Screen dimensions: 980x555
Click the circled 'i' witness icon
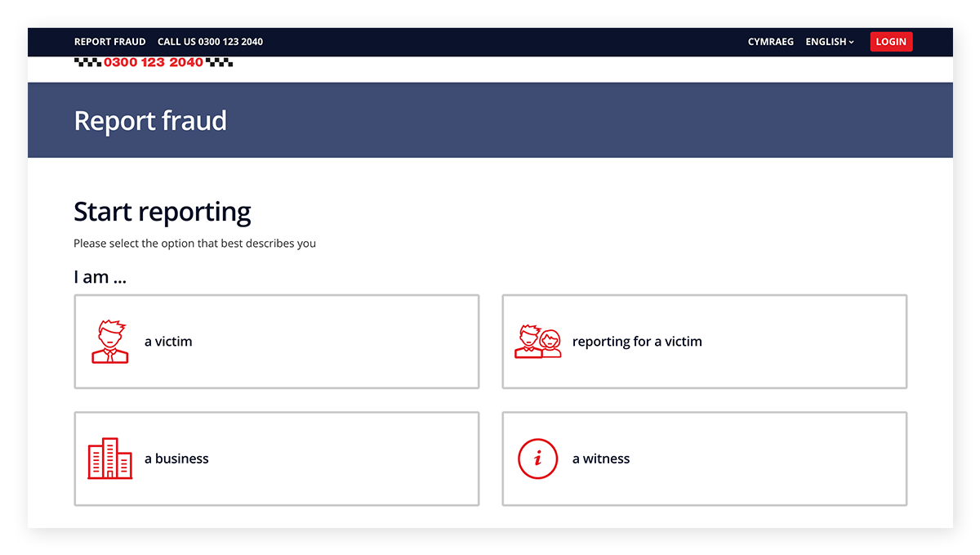click(x=537, y=459)
